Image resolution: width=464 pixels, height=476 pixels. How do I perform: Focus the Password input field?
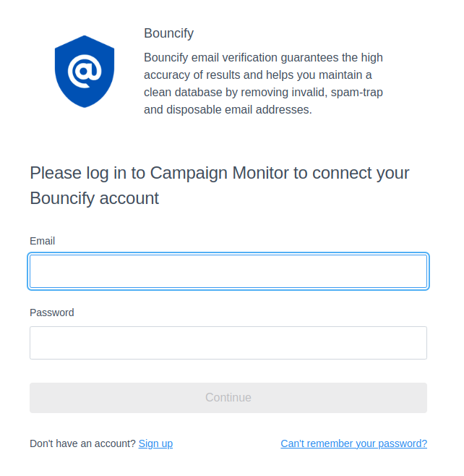(228, 343)
